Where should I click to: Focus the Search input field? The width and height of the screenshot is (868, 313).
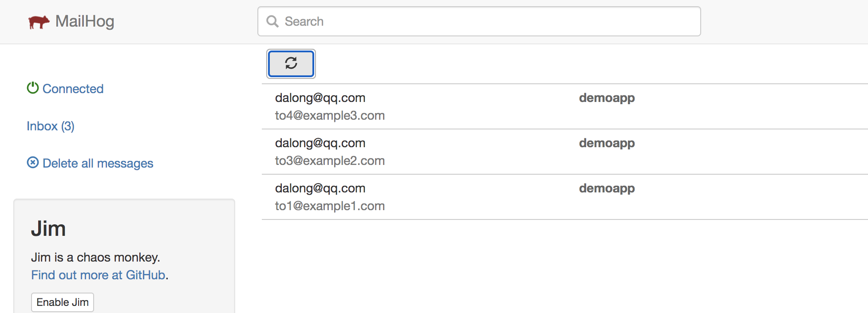[479, 21]
